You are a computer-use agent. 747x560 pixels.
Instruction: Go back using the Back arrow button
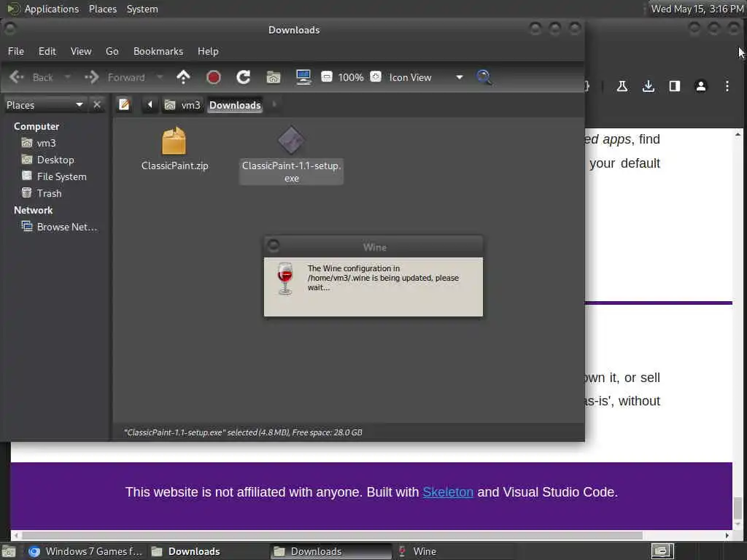pos(31,77)
